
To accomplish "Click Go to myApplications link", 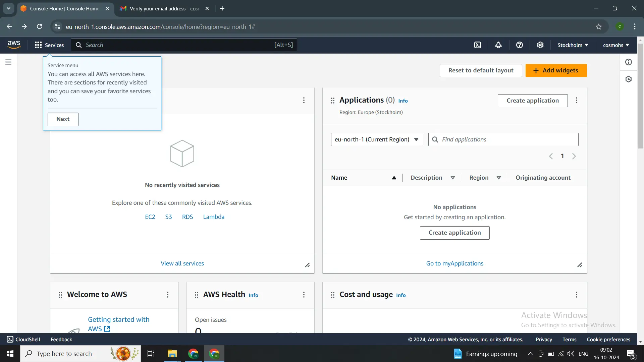I will point(455,264).
